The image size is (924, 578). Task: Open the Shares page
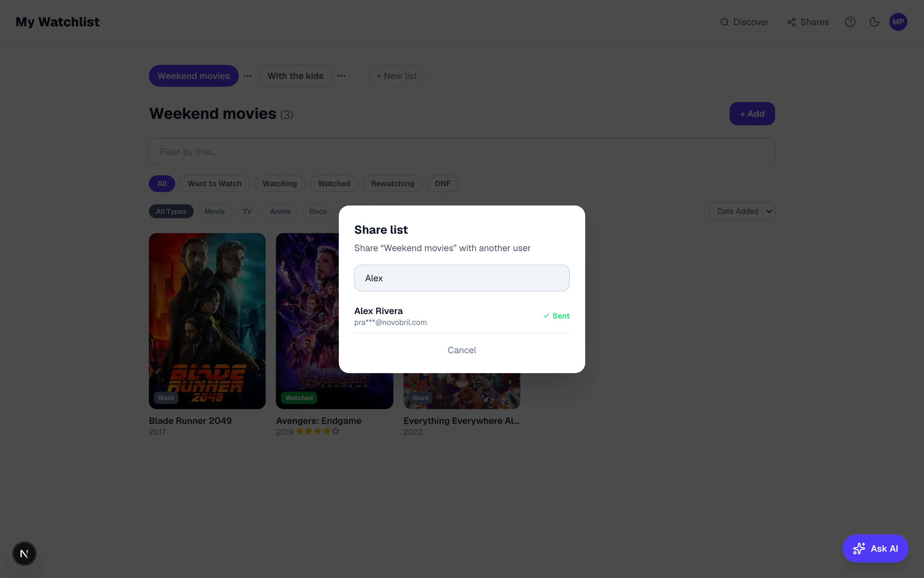point(808,22)
